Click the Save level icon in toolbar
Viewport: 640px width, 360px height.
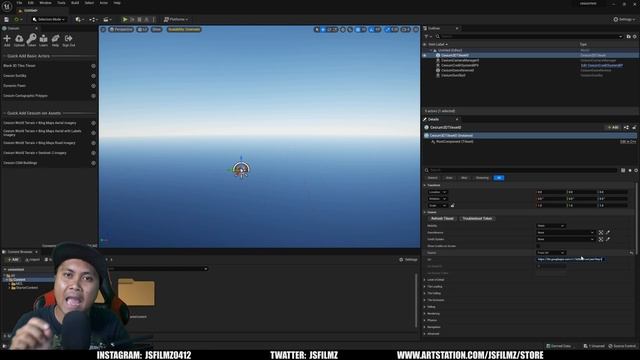point(7,19)
